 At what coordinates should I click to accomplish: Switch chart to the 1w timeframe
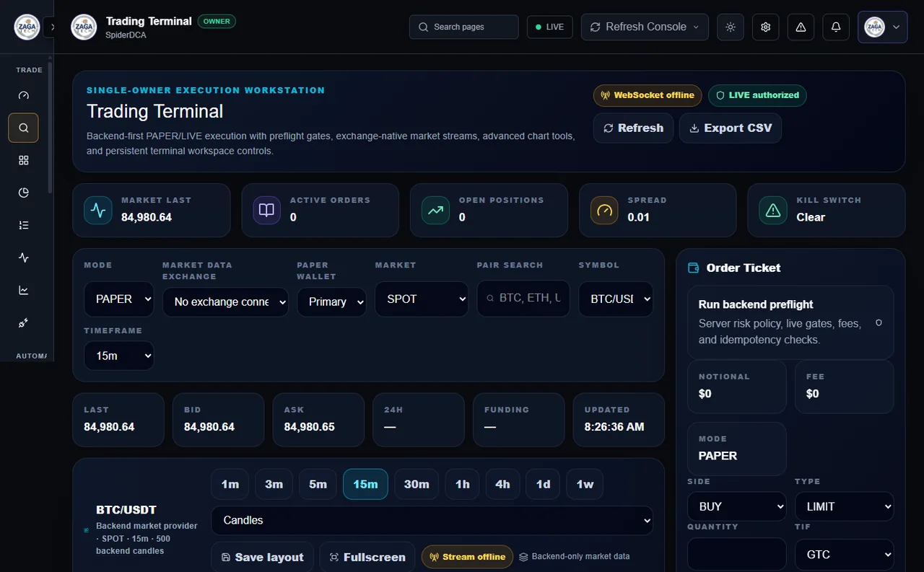coord(585,484)
